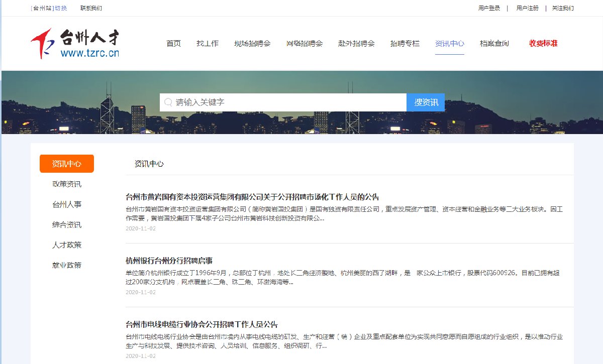
Task: Click the 台州人才 site logo
Action: click(x=75, y=44)
